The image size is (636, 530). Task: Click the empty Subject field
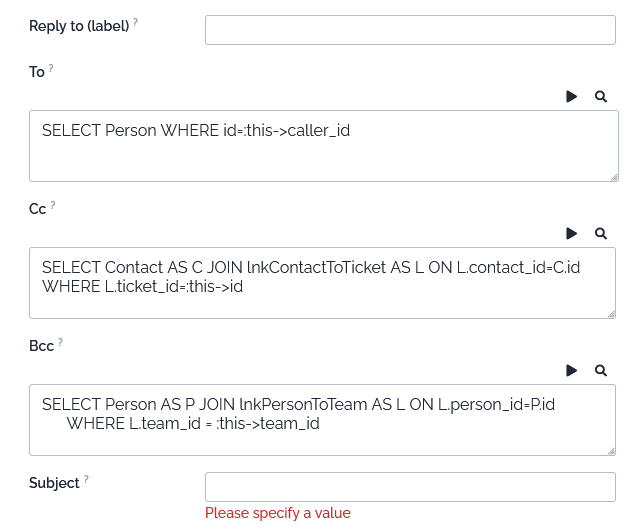tap(410, 487)
